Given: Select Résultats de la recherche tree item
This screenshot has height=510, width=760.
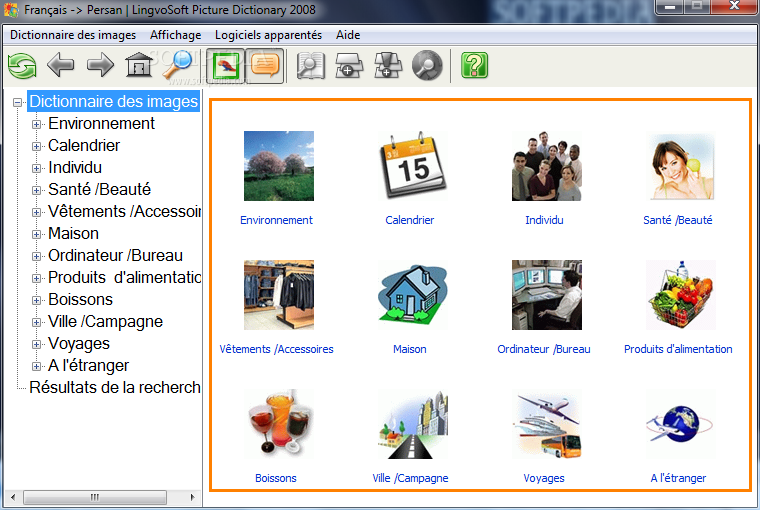Looking at the screenshot, I should tap(115, 387).
